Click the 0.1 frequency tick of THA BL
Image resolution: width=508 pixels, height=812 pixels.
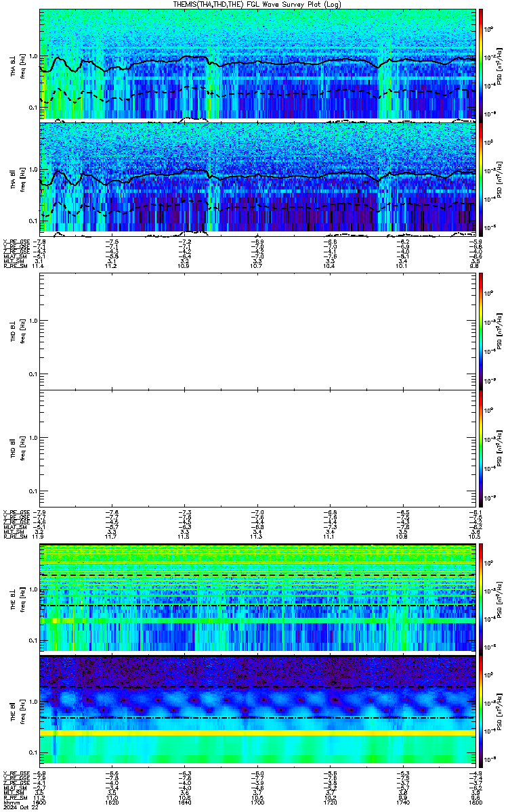[33, 107]
